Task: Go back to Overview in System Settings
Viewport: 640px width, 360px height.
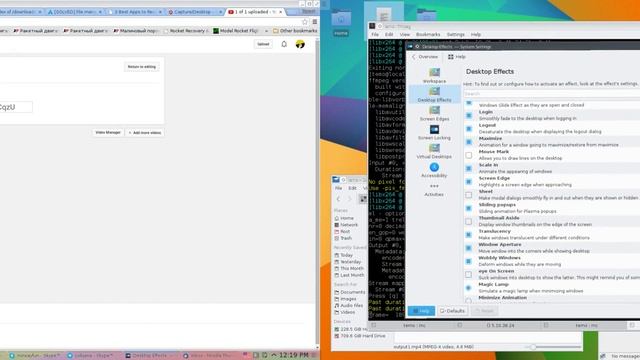Action: click(x=425, y=57)
